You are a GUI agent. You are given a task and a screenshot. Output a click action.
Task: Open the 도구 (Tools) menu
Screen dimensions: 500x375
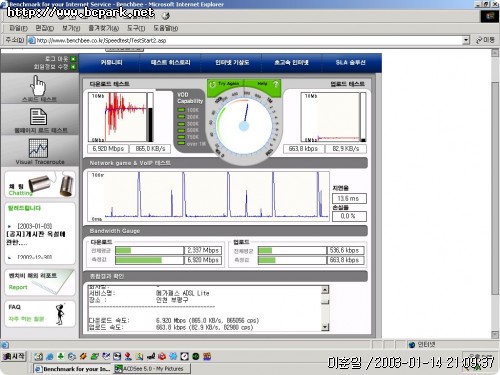[136, 28]
